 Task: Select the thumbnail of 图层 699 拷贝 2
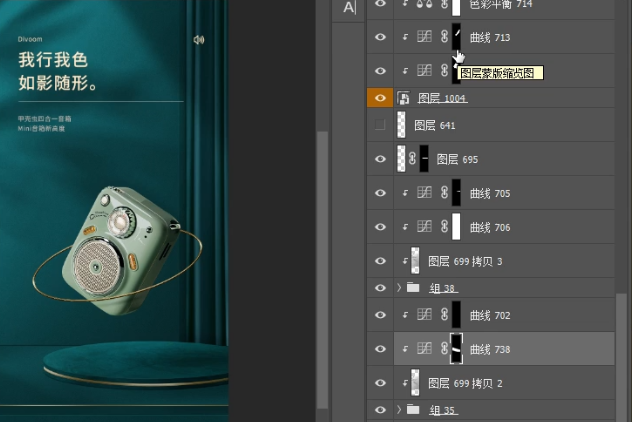415,383
